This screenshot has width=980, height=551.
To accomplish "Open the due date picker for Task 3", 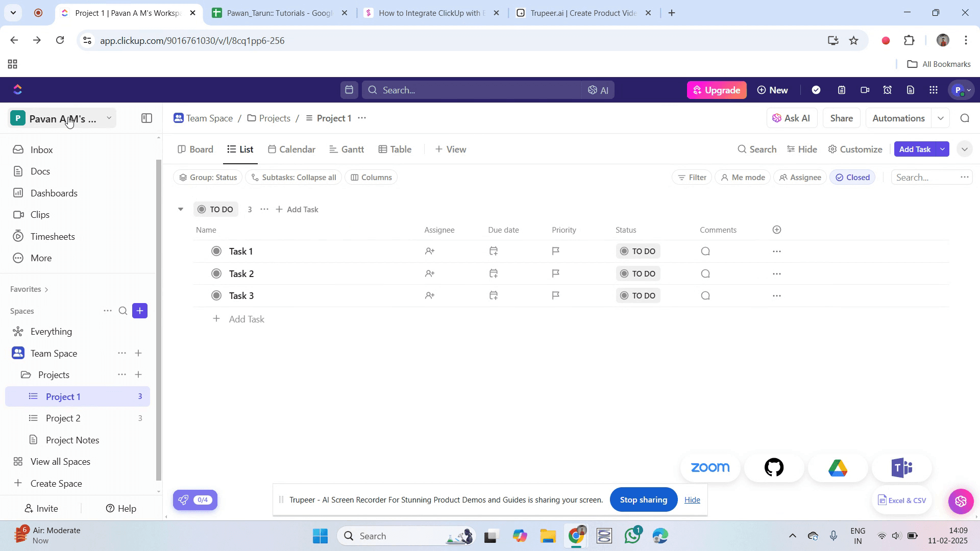I will click(x=494, y=296).
